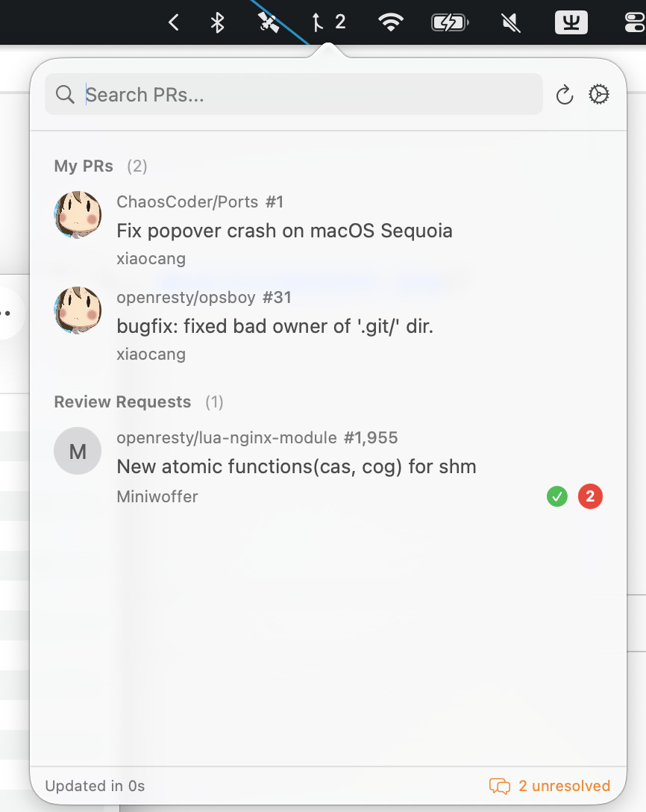
Task: Click the PR count menu bar icon
Action: coord(328,22)
